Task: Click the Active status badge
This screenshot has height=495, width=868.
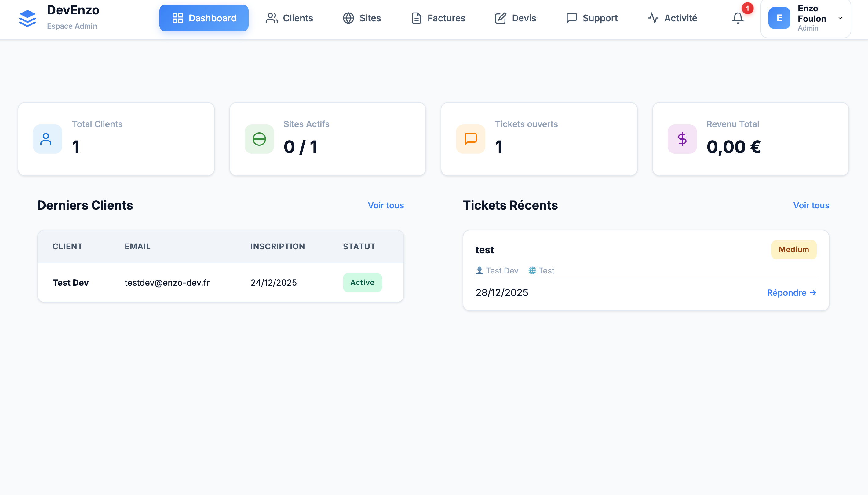Action: pyautogui.click(x=362, y=282)
